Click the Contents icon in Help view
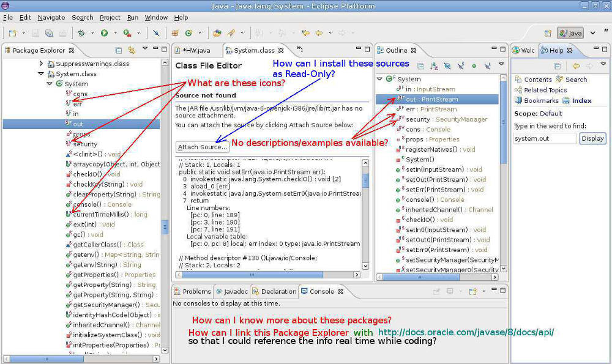The width and height of the screenshot is (612, 364). tap(518, 79)
